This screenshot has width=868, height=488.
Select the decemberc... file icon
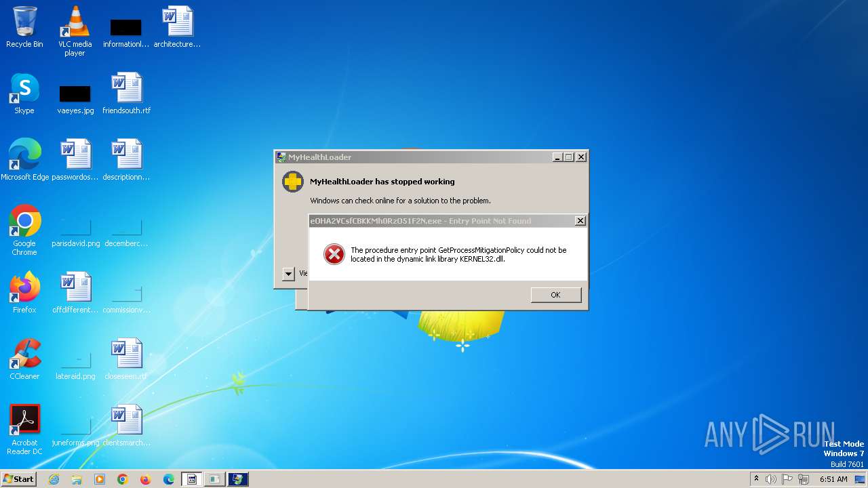click(127, 232)
